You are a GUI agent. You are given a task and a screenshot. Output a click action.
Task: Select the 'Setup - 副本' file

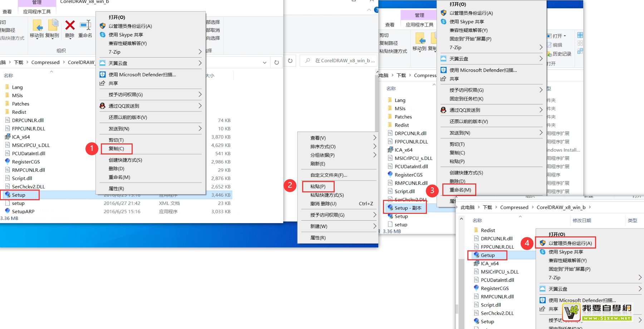(x=408, y=208)
